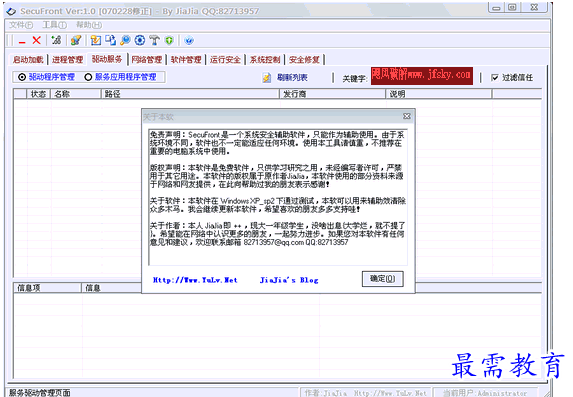Click the red X delete toolbar icon
The image size is (573, 397).
[x=36, y=40]
